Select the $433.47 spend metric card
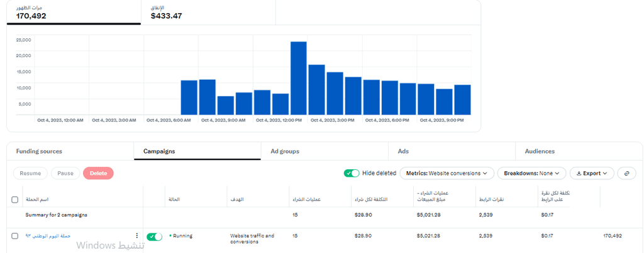This screenshot has width=644, height=253. 208,13
